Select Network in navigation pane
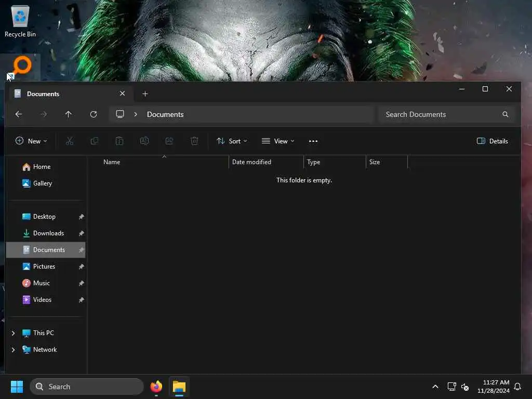Viewport: 532px width, 399px height. click(x=45, y=350)
